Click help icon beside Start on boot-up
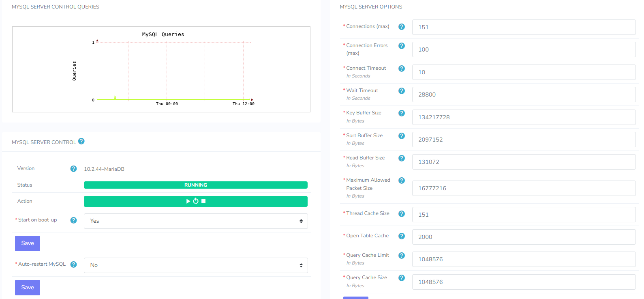The height and width of the screenshot is (299, 644). (x=73, y=220)
